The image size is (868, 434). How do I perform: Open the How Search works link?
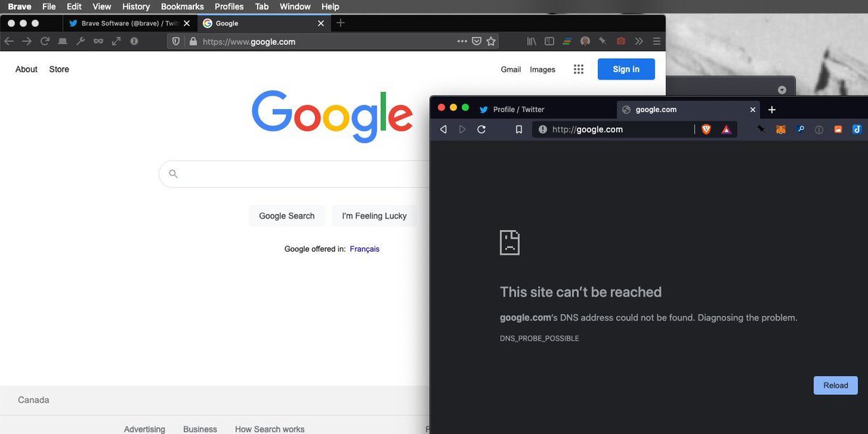(269, 429)
